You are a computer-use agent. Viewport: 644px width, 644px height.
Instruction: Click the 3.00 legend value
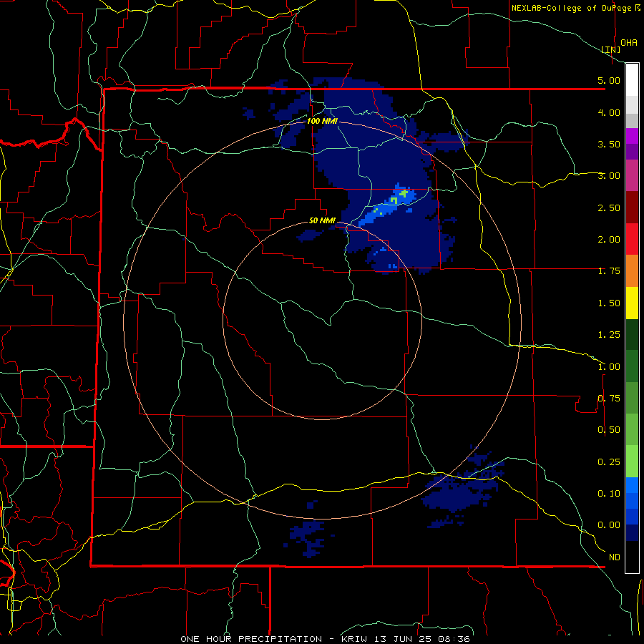[x=609, y=176]
